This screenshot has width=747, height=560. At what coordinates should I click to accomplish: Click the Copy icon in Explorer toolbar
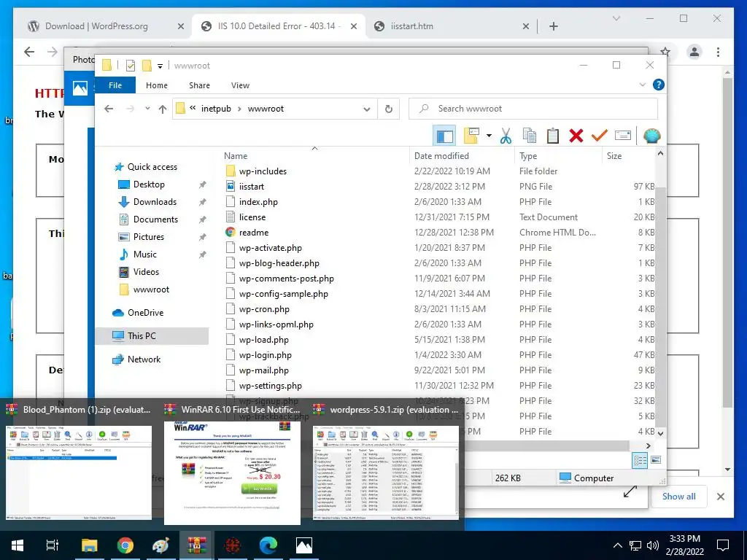coord(530,136)
